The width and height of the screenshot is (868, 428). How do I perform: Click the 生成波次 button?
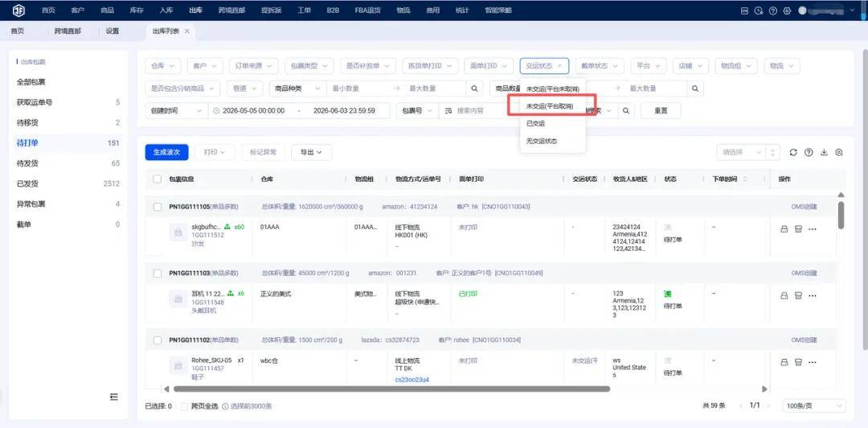click(166, 153)
